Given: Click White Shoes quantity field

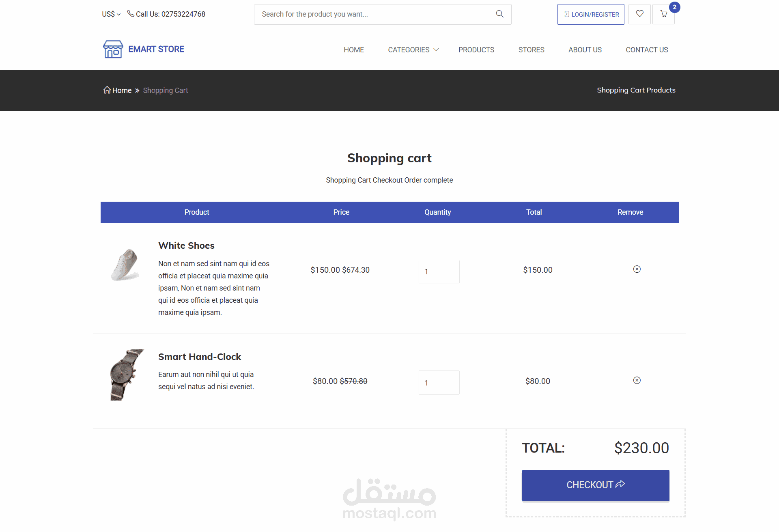Looking at the screenshot, I should tap(438, 272).
